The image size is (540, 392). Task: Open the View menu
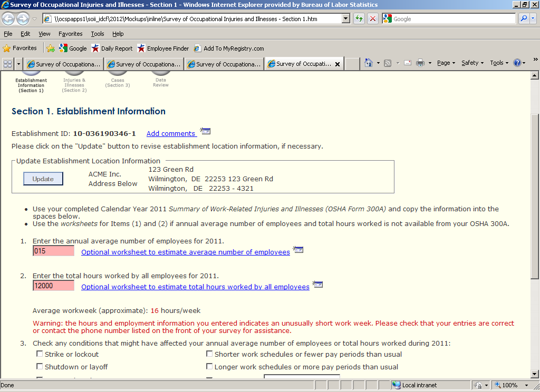(x=44, y=34)
